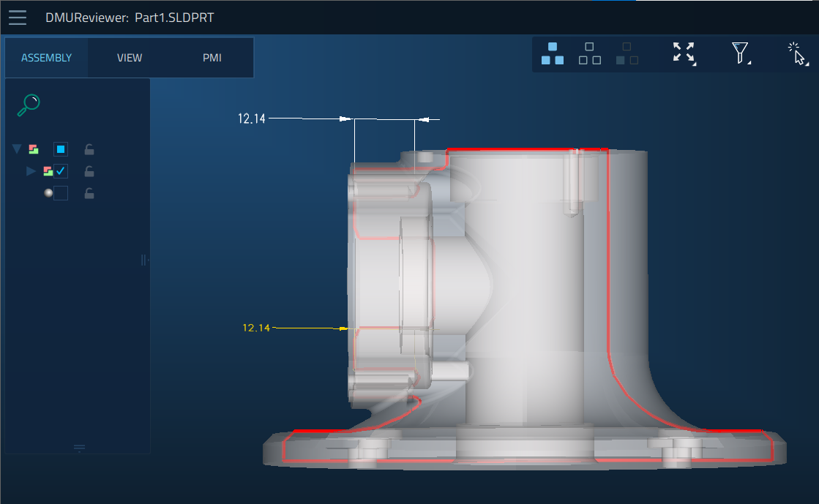Expand the child assembly node

pyautogui.click(x=31, y=170)
